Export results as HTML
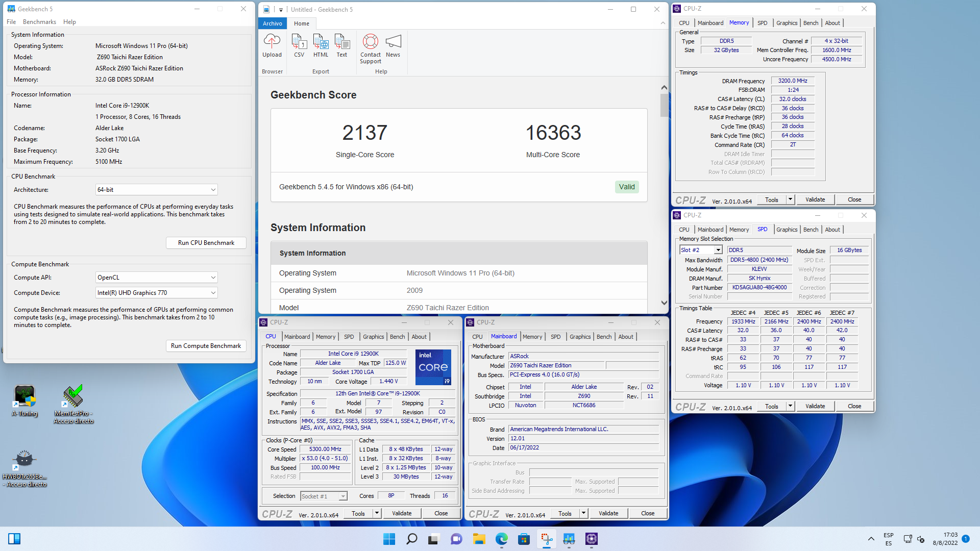This screenshot has height=551, width=980. [321, 45]
